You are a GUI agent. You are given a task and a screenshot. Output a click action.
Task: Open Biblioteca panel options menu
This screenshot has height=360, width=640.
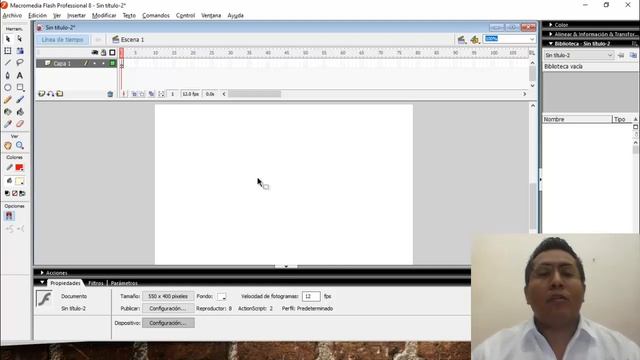634,44
